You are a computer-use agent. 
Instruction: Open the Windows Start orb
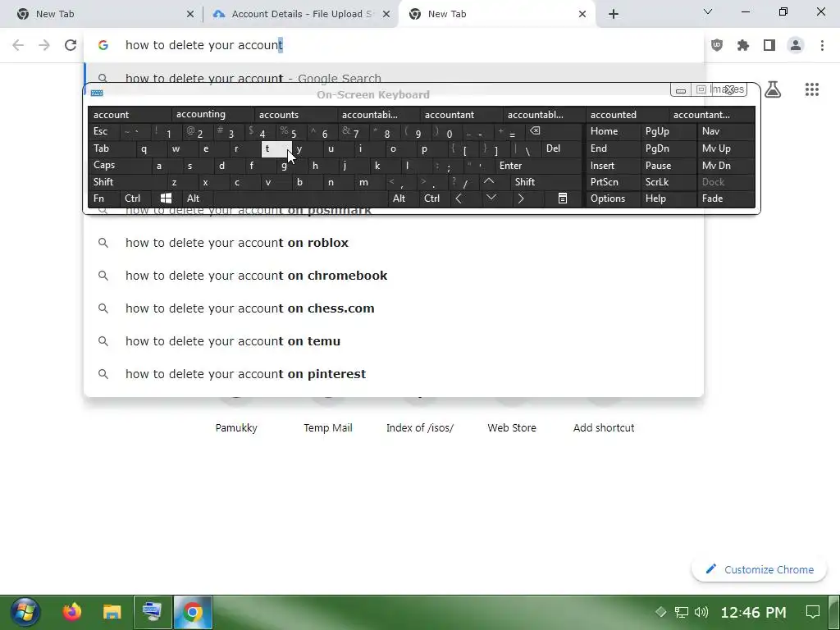coord(25,612)
